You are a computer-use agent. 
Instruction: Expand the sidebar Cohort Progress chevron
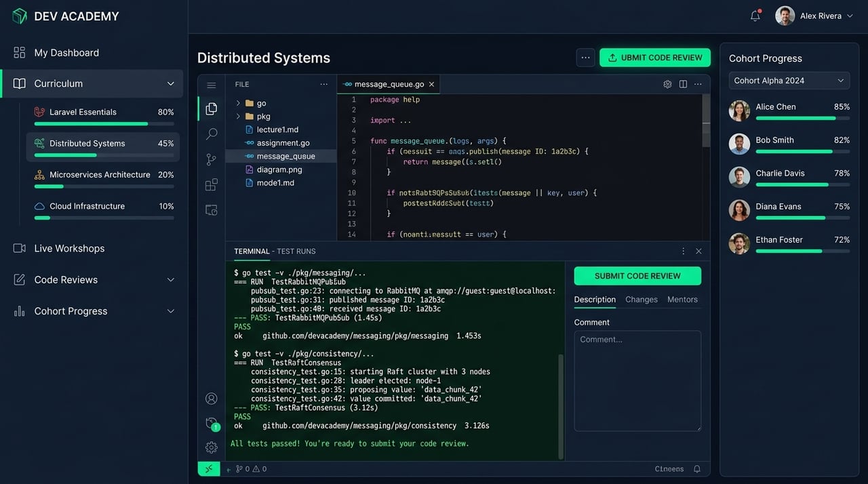click(x=170, y=311)
